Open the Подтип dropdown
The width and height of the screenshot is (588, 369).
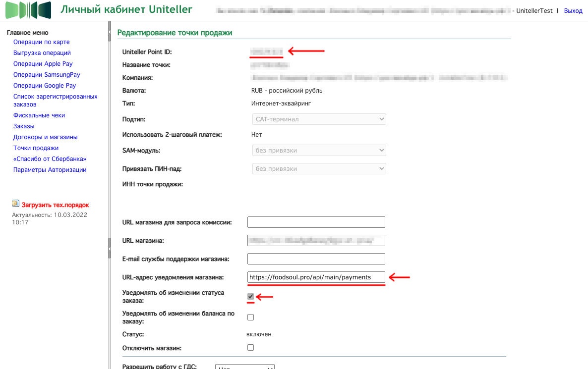click(319, 119)
